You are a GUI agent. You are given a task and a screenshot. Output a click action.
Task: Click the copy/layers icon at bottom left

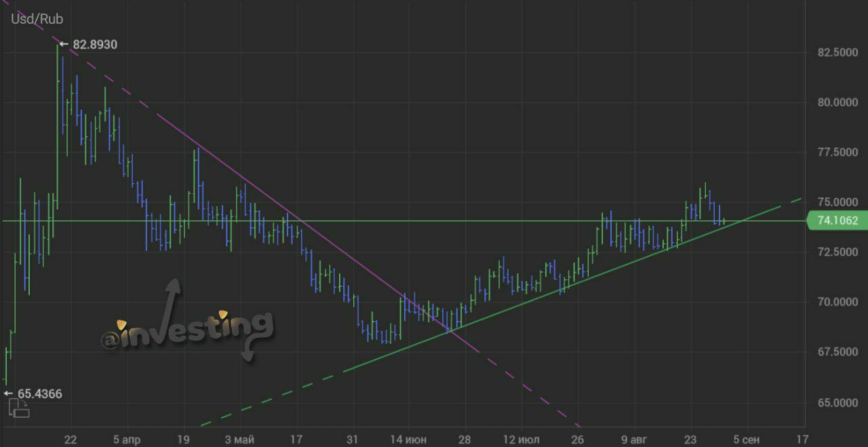pos(19,408)
